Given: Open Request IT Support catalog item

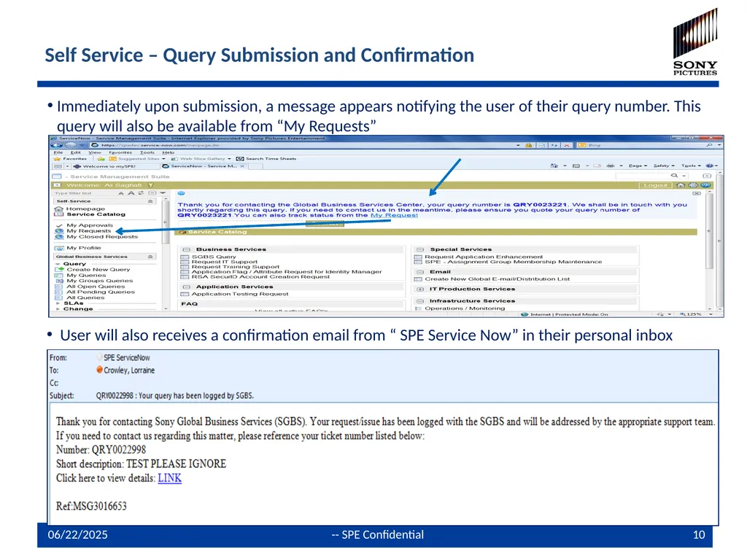Looking at the screenshot, I should coord(225,262).
